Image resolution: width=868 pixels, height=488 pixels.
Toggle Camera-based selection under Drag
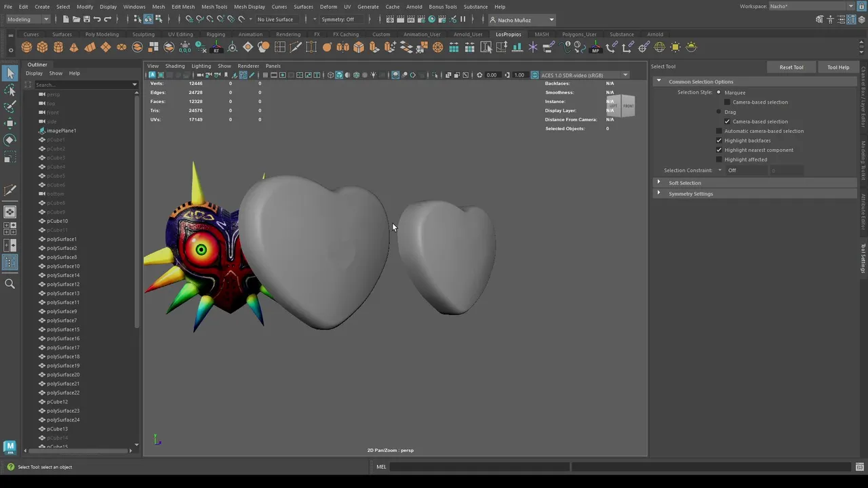[x=728, y=121]
